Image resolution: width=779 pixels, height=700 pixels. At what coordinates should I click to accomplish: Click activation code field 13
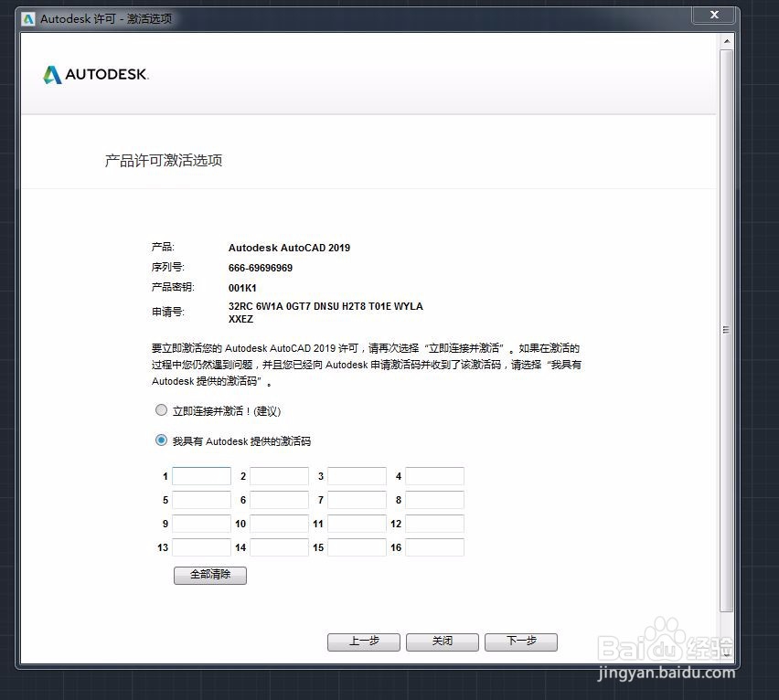point(202,547)
